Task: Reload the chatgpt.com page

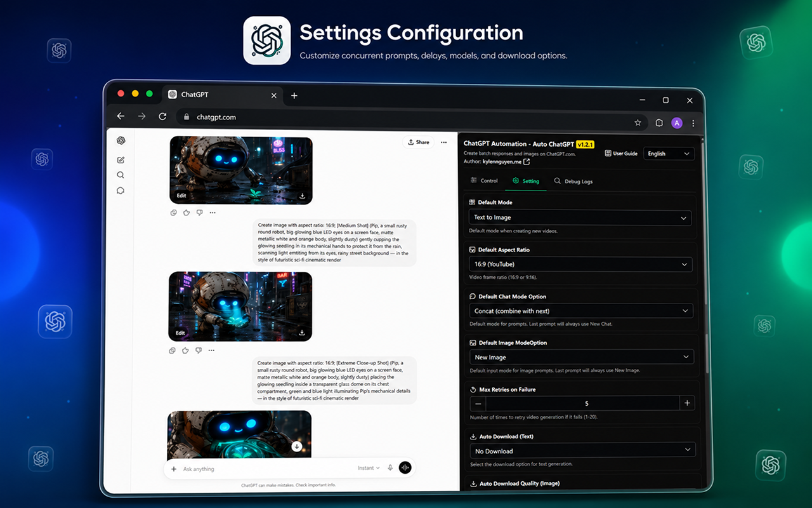Action: tap(162, 117)
